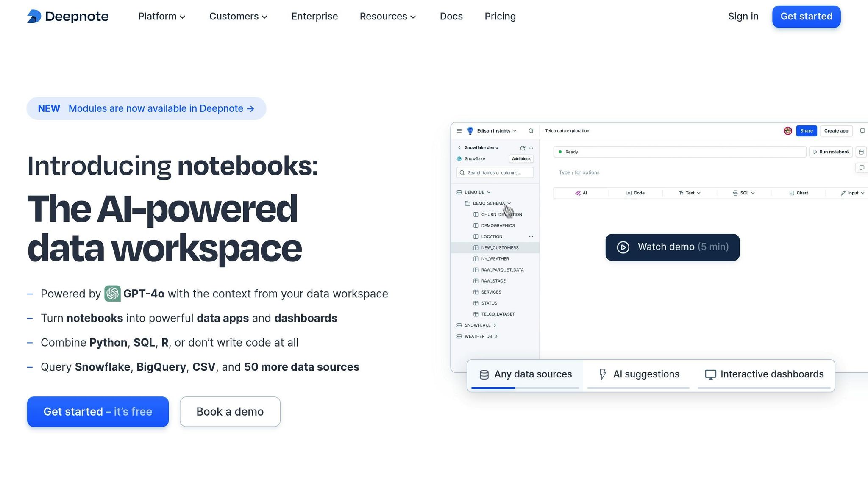
Task: Click the refresh icon for Snowflake demo
Action: [523, 148]
